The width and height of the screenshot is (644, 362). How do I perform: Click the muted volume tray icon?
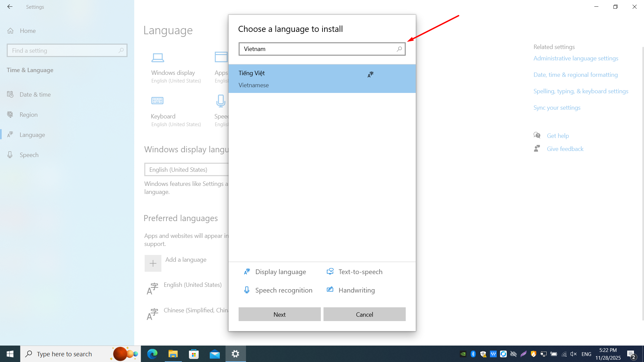coord(574,354)
